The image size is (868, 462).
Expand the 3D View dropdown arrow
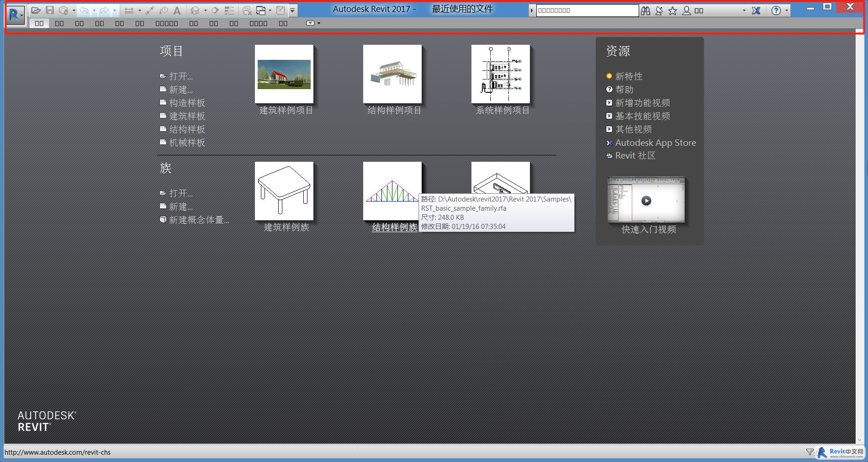pos(205,10)
